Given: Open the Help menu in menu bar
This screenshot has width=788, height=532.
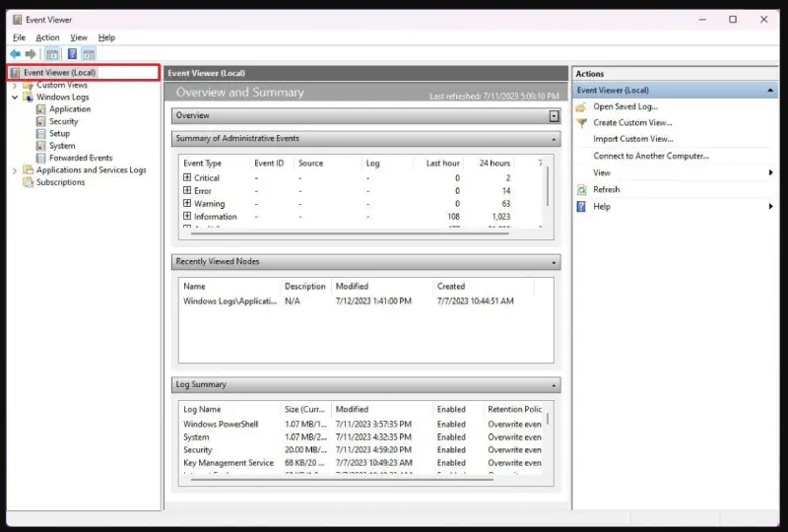Looking at the screenshot, I should (x=106, y=37).
